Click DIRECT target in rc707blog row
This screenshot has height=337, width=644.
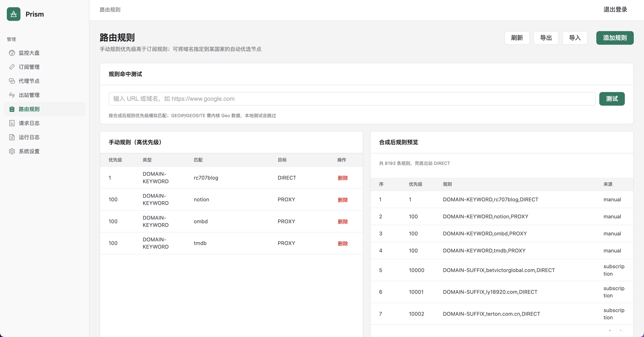point(287,178)
